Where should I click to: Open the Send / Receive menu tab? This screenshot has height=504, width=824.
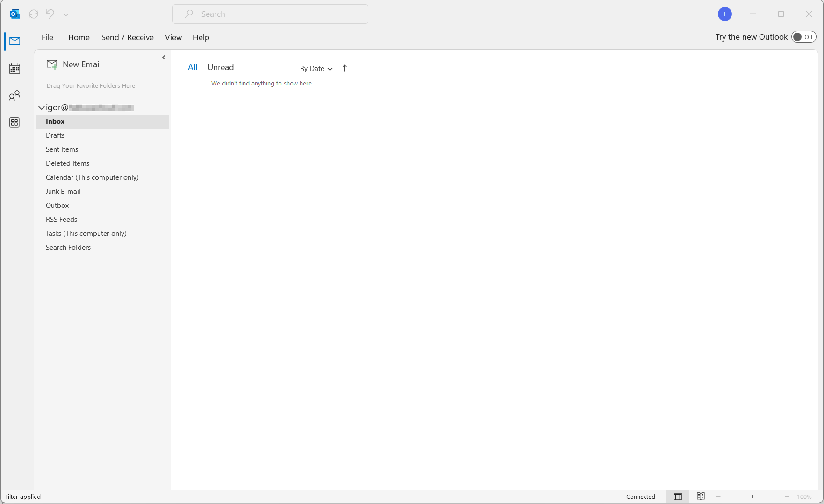[x=127, y=37]
